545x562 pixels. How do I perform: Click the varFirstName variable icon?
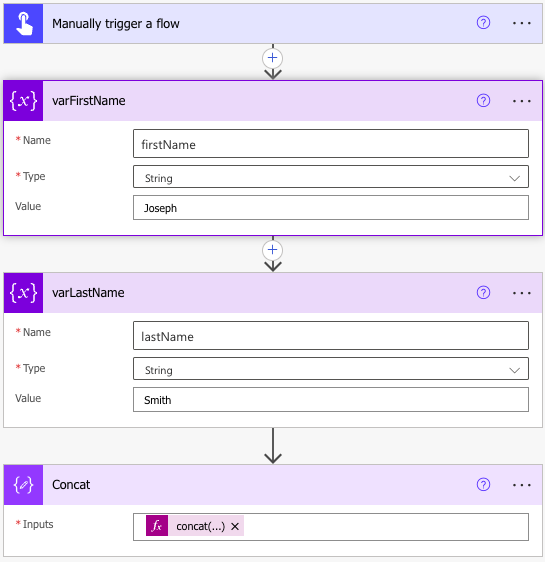24,101
